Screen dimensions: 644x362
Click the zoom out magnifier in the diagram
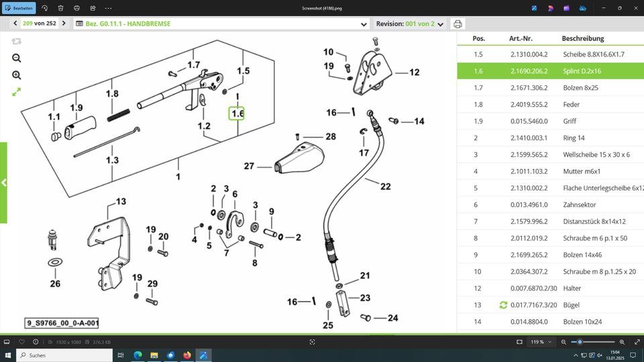click(16, 58)
